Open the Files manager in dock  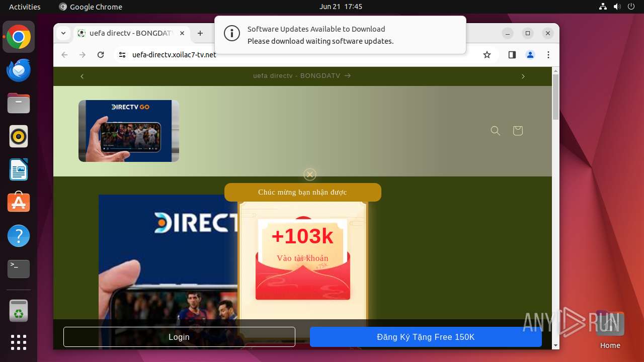19,103
